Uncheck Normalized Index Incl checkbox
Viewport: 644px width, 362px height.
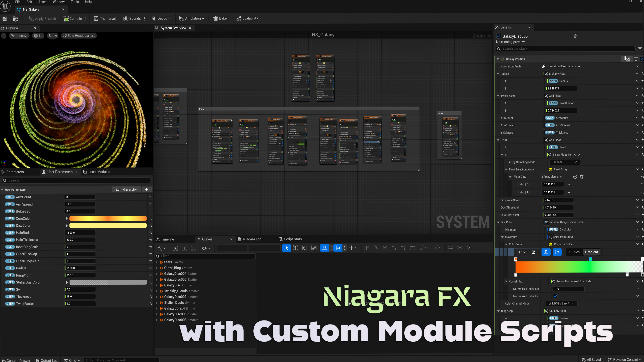point(555,296)
